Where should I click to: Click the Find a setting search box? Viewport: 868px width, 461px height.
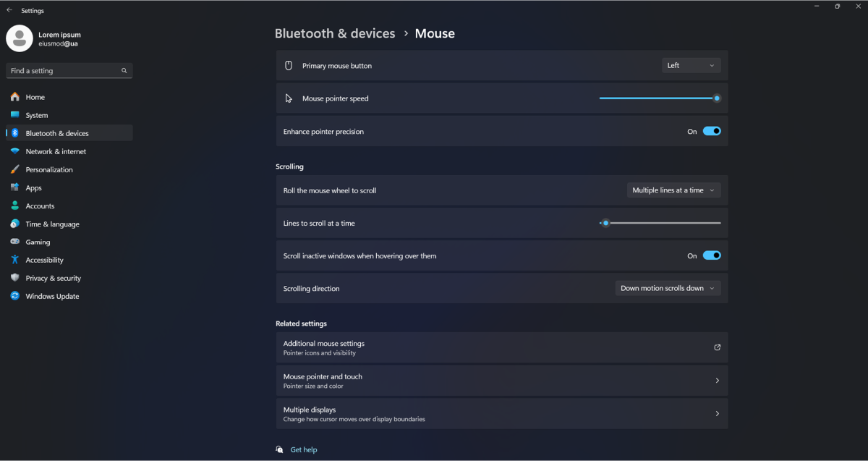pyautogui.click(x=64, y=71)
